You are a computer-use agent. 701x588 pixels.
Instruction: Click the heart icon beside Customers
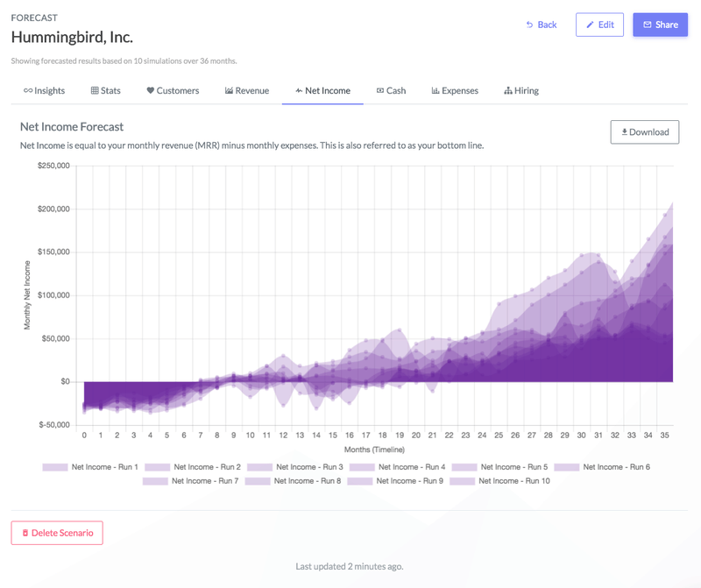[151, 91]
